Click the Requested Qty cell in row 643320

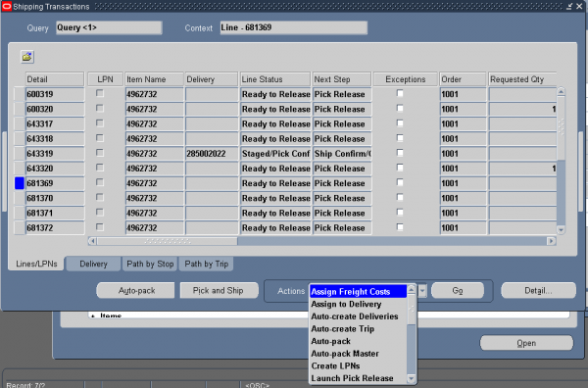[x=522, y=169]
